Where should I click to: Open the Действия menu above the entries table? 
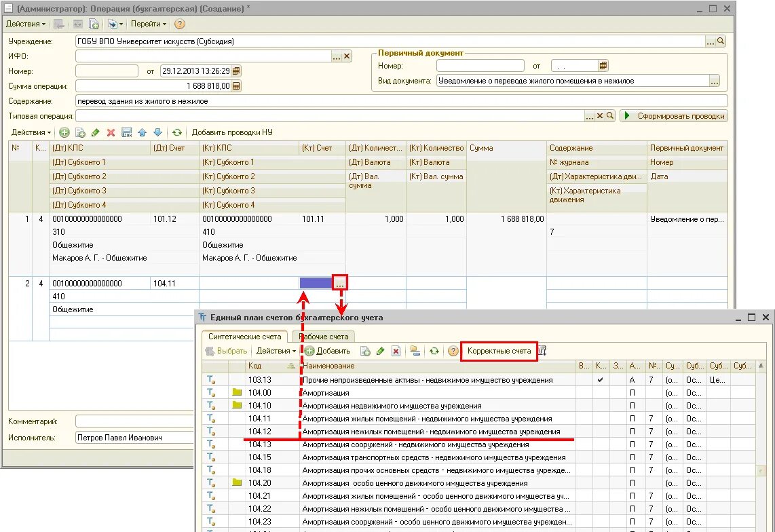pos(31,132)
